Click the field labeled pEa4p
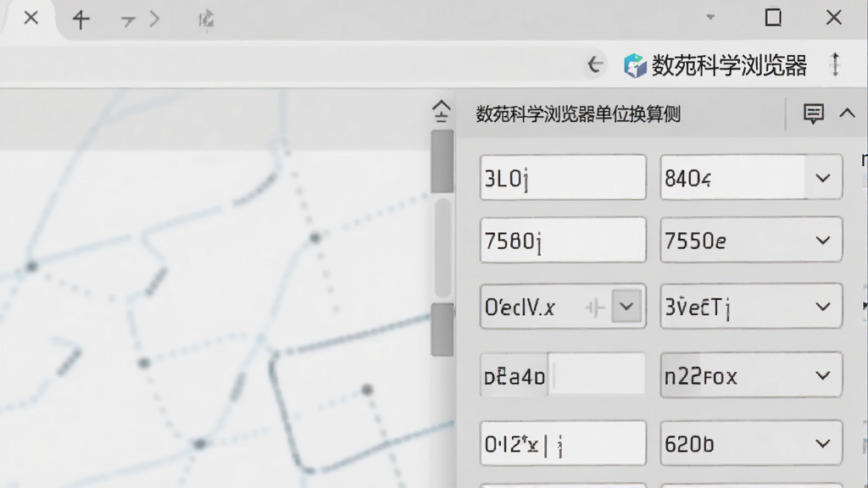This screenshot has height=488, width=868. [x=563, y=375]
